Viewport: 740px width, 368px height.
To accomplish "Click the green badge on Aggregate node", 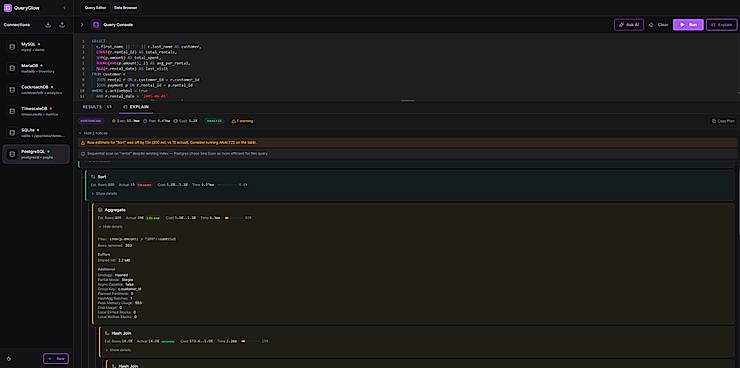I will click(153, 218).
